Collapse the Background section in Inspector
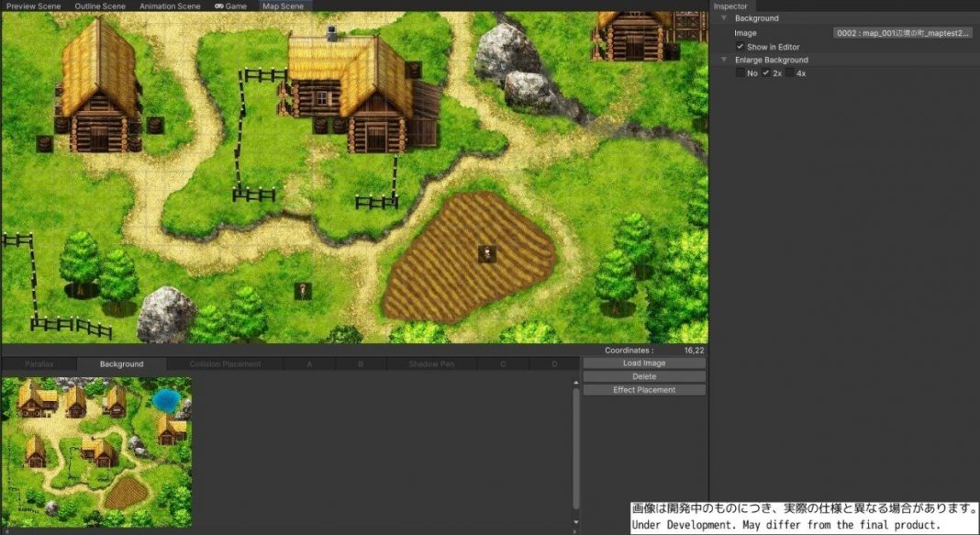This screenshot has height=535, width=980. [x=724, y=18]
